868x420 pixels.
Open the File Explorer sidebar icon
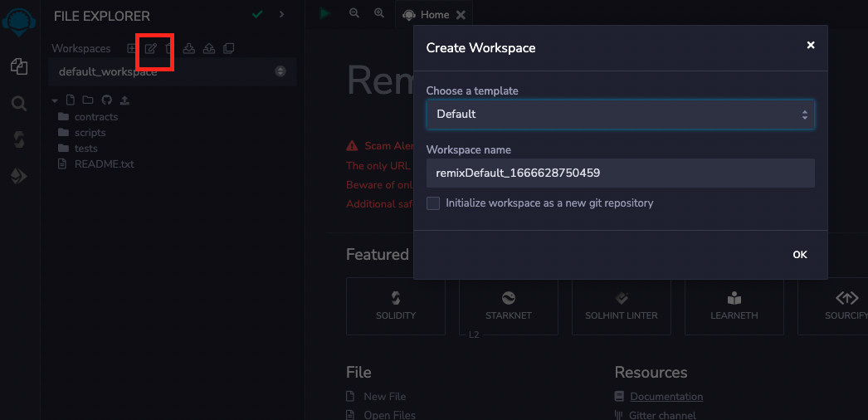tap(19, 67)
